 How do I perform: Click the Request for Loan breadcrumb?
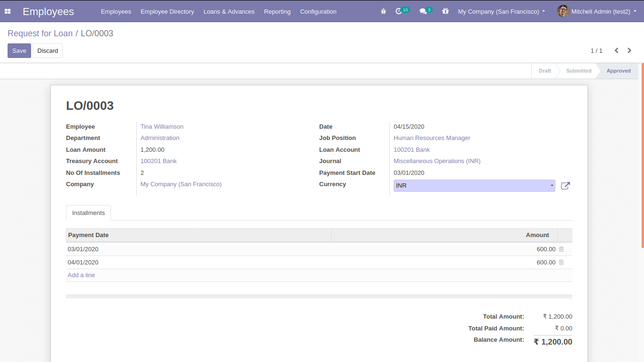pos(40,33)
